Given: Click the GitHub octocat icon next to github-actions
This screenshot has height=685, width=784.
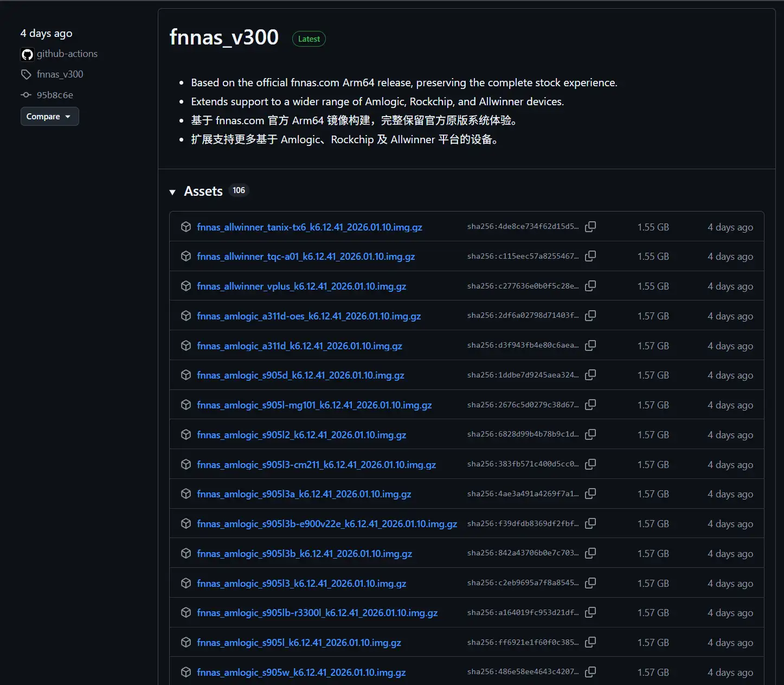Looking at the screenshot, I should coord(27,54).
